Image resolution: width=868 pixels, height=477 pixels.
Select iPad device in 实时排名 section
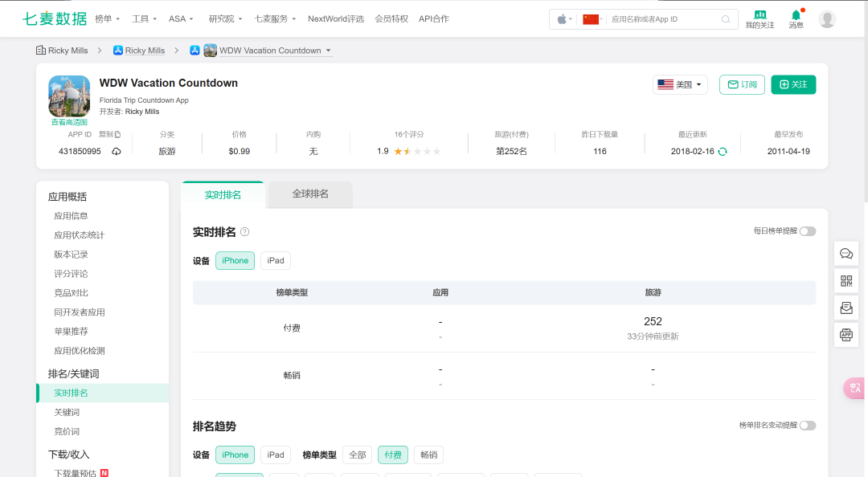point(276,261)
